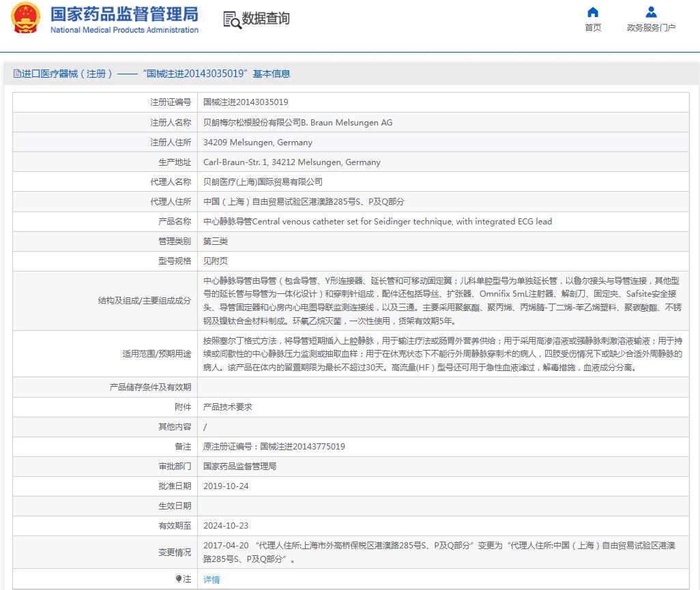
Task: Go to 首页 home icon
Action: coord(593,12)
